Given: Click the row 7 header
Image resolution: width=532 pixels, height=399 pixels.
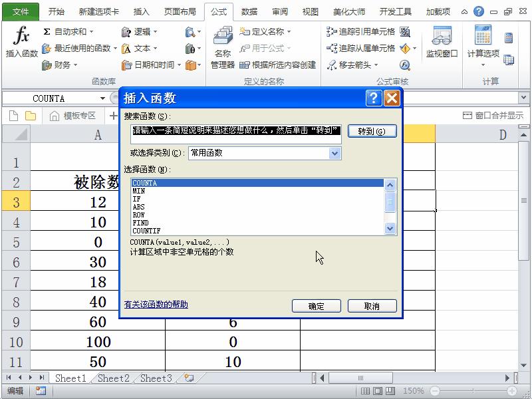Looking at the screenshot, I should pyautogui.click(x=16, y=282).
